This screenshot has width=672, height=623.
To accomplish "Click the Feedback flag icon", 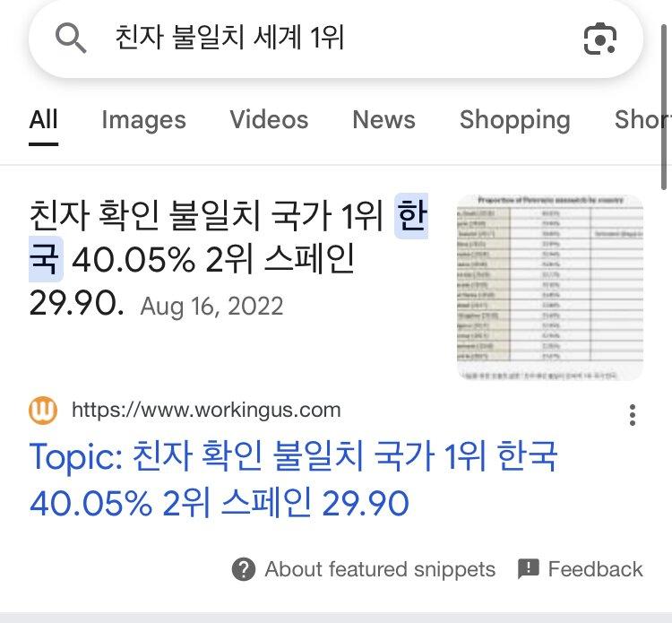I will coord(529,569).
